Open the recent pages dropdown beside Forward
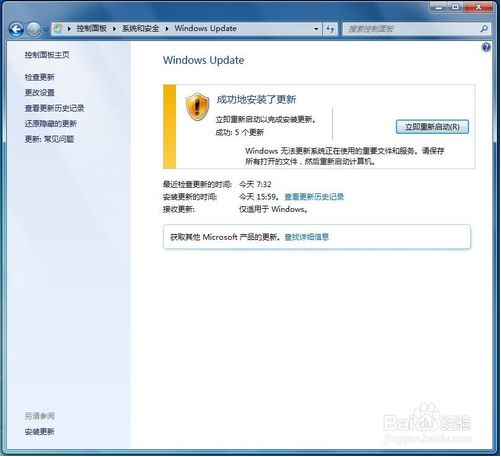This screenshot has height=457, width=501. point(46,30)
